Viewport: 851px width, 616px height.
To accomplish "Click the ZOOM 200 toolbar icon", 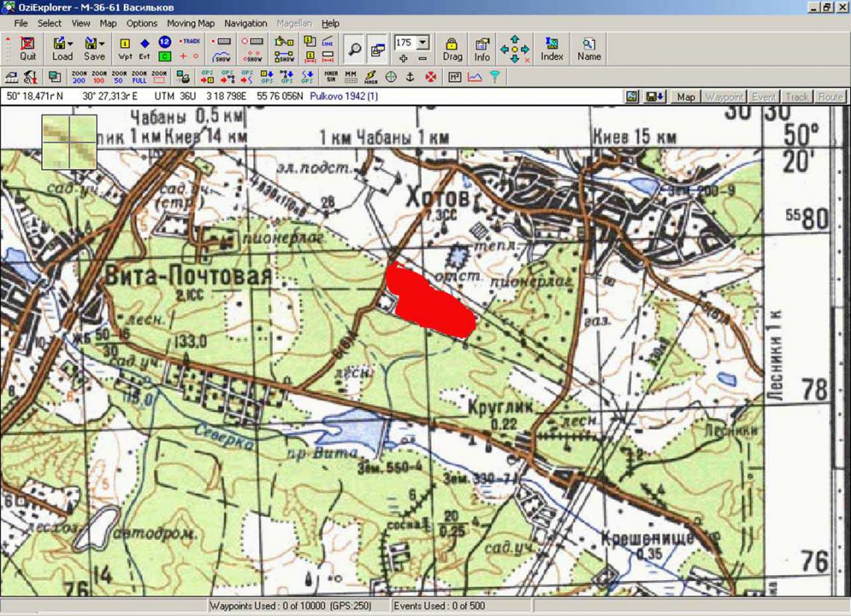I will point(79,76).
